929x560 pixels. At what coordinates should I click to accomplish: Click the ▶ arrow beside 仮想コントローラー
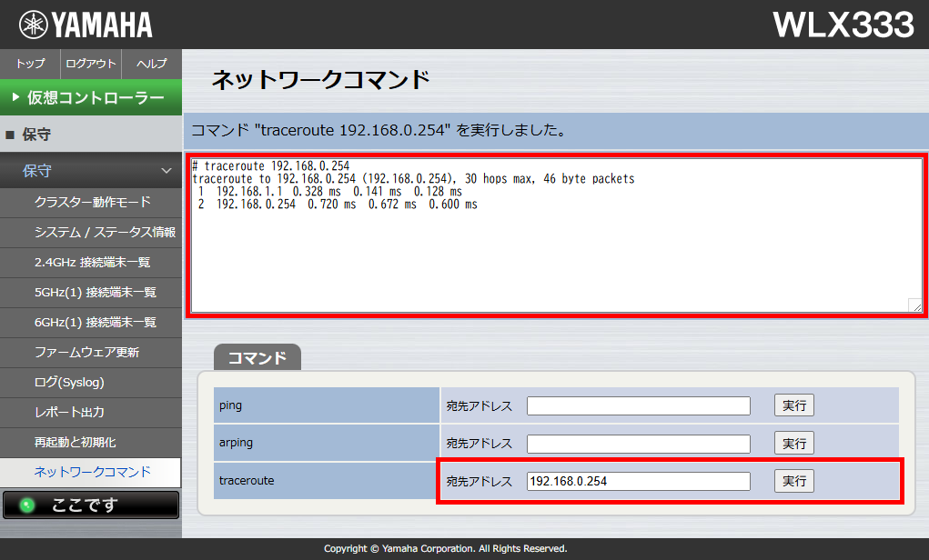click(15, 96)
